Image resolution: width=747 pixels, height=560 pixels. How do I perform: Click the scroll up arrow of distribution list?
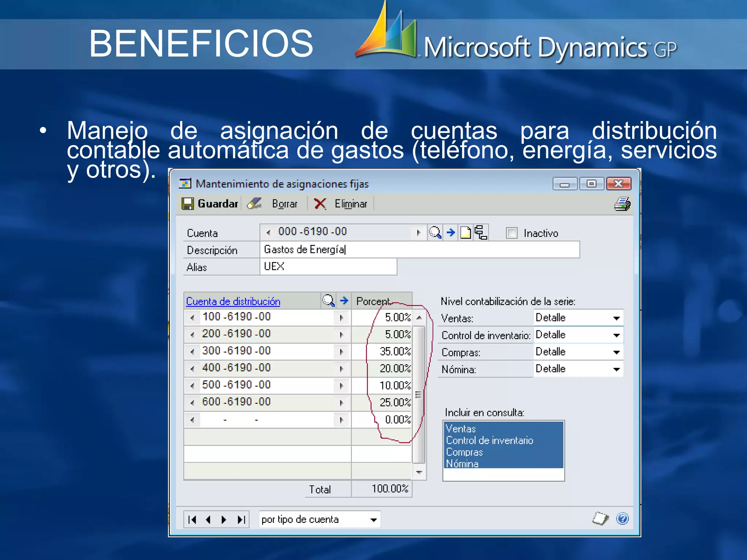[419, 318]
